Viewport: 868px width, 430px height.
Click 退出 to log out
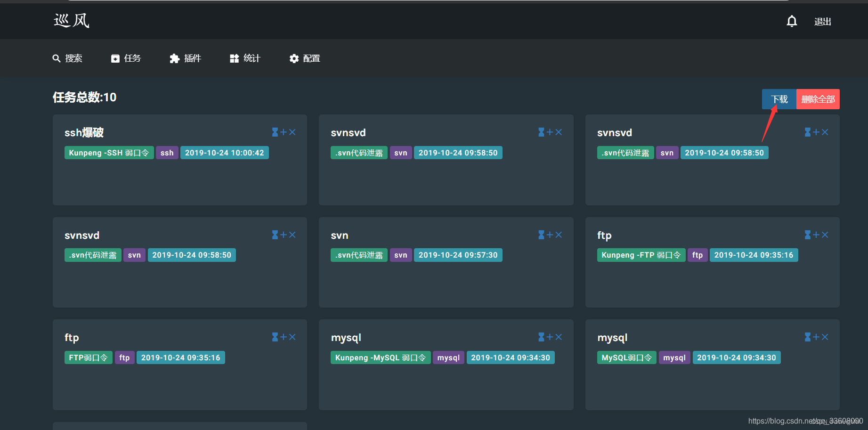pyautogui.click(x=823, y=22)
